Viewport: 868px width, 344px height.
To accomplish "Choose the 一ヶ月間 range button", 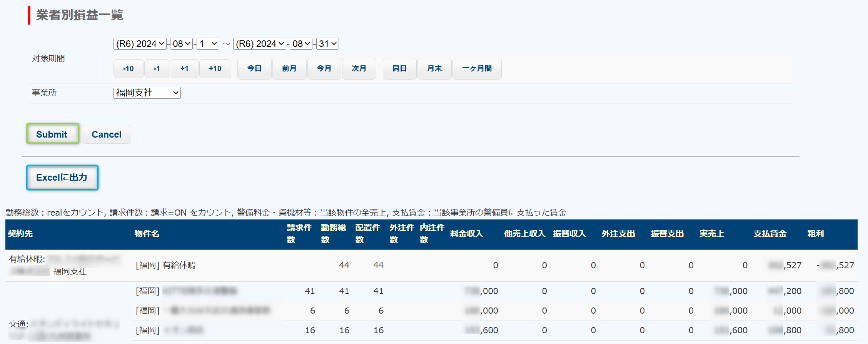I will (x=477, y=69).
